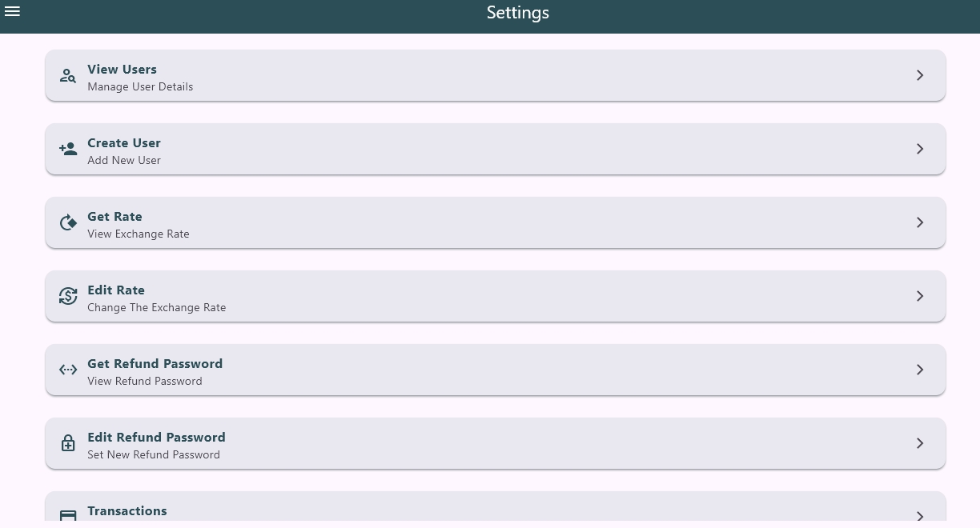Select the Edit Refund Password title
This screenshot has height=528, width=980.
click(156, 438)
